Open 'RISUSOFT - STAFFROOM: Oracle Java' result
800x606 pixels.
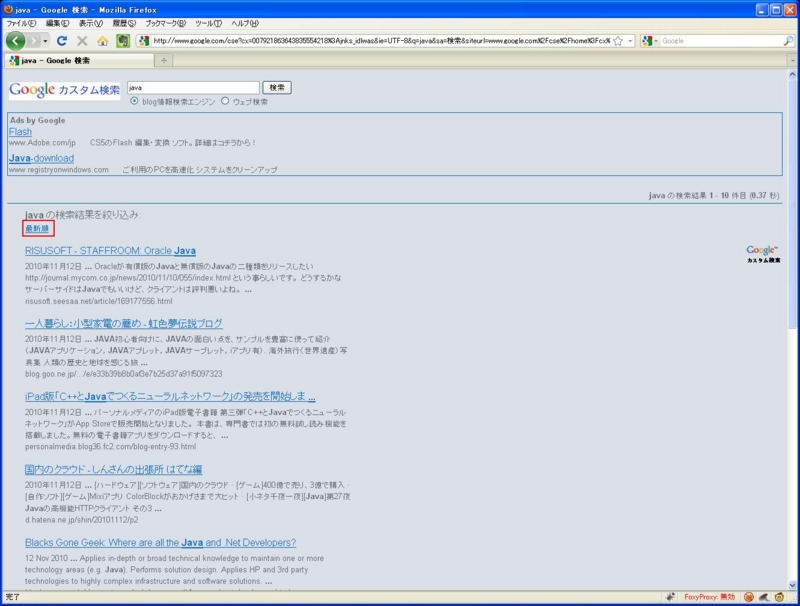tap(110, 250)
